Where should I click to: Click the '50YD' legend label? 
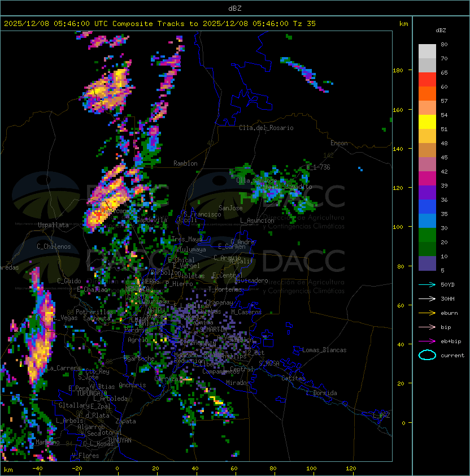pos(447,284)
